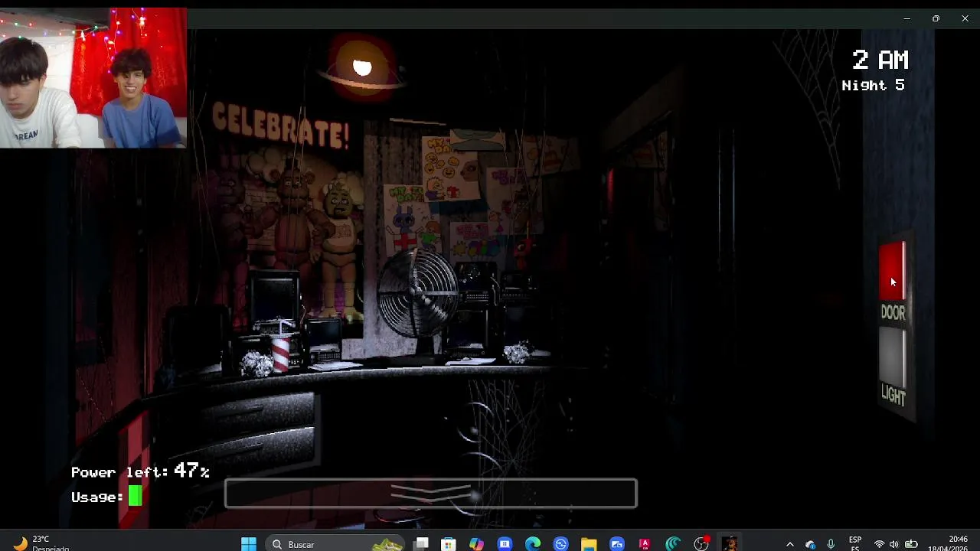Click the Night 5 label
This screenshot has height=551, width=980.
874,85
